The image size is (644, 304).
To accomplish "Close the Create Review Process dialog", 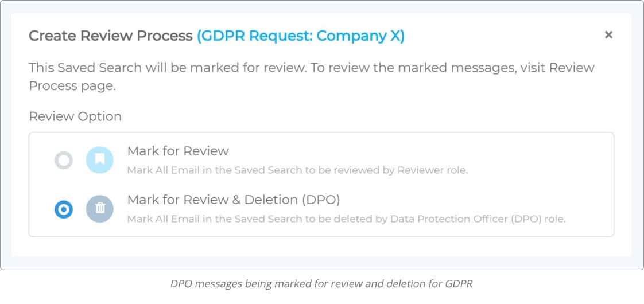I will tap(608, 36).
